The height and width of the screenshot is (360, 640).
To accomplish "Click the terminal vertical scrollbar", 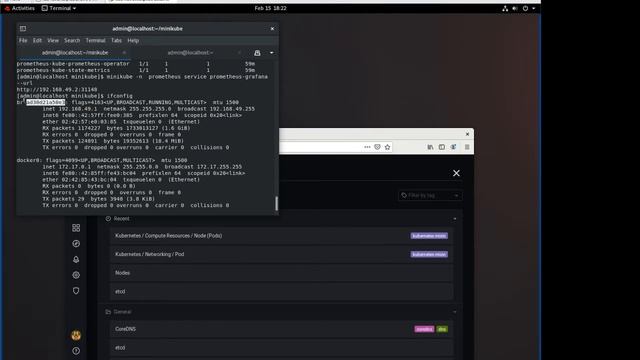I will 276,203.
